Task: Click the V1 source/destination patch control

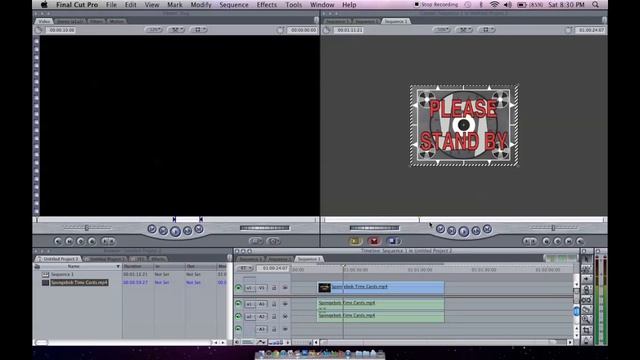Action: pyautogui.click(x=255, y=288)
